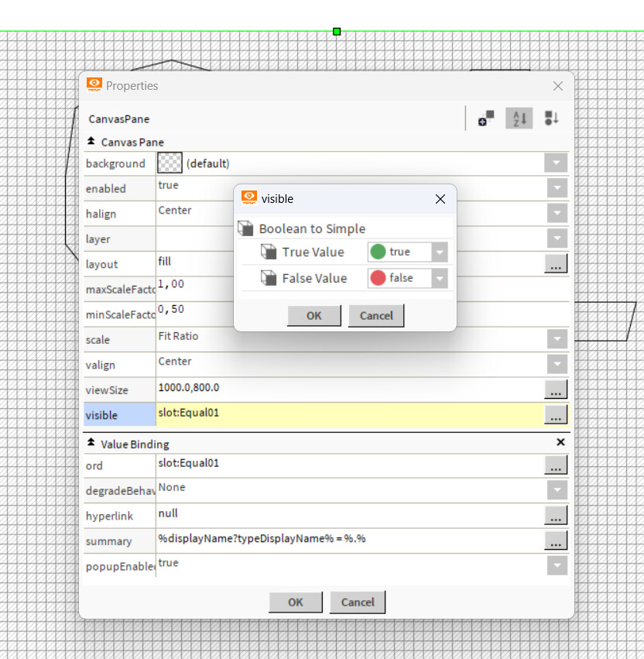Collapse the Value Binding section
Viewport: 644px width, 659px height.
91,444
